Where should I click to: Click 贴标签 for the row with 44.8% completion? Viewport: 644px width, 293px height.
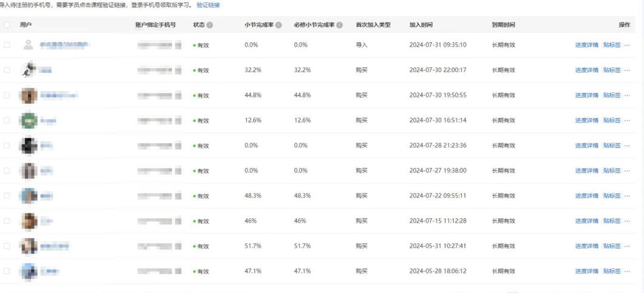tap(612, 95)
